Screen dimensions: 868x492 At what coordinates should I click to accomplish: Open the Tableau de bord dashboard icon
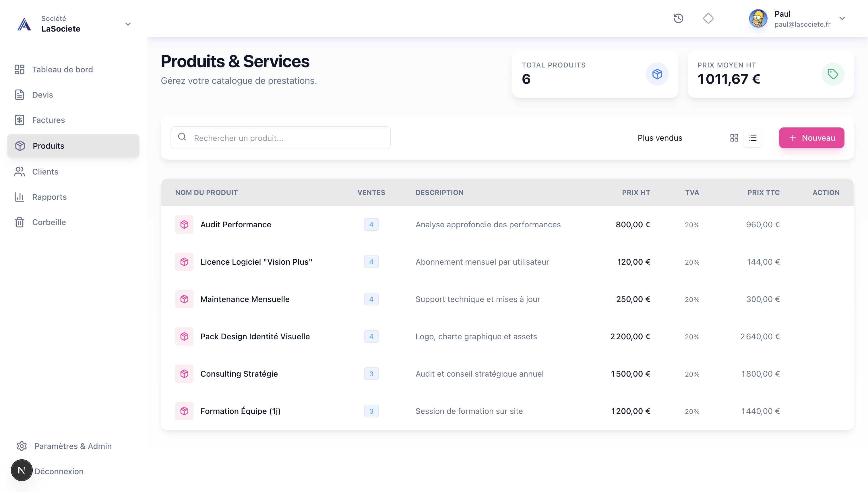tap(19, 69)
